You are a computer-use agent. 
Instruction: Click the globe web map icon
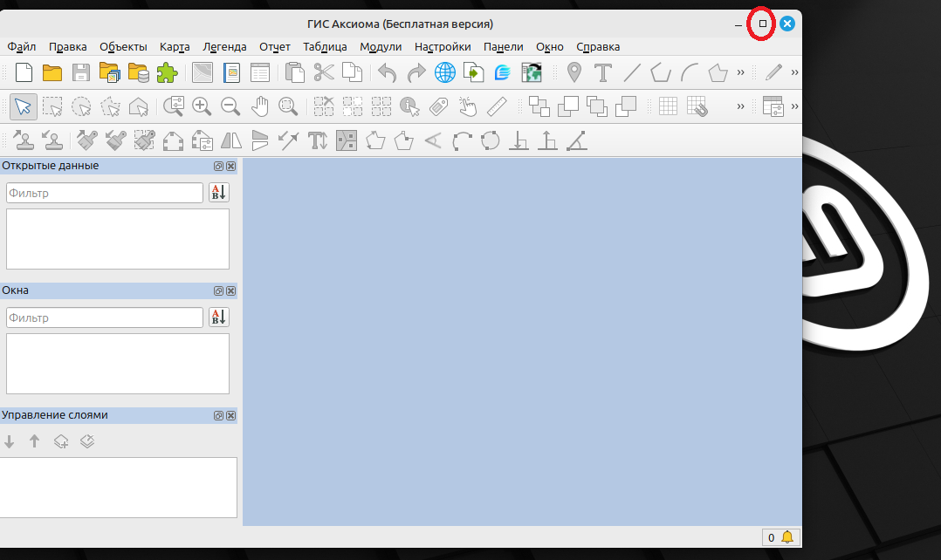click(445, 72)
